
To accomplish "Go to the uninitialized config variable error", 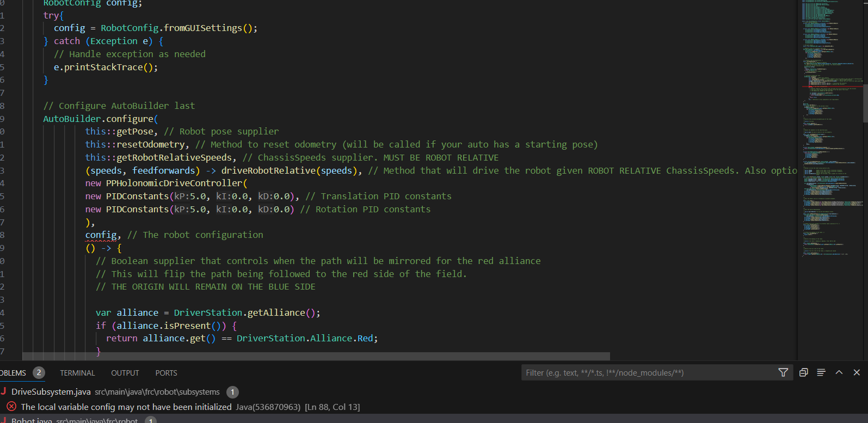I will click(126, 407).
